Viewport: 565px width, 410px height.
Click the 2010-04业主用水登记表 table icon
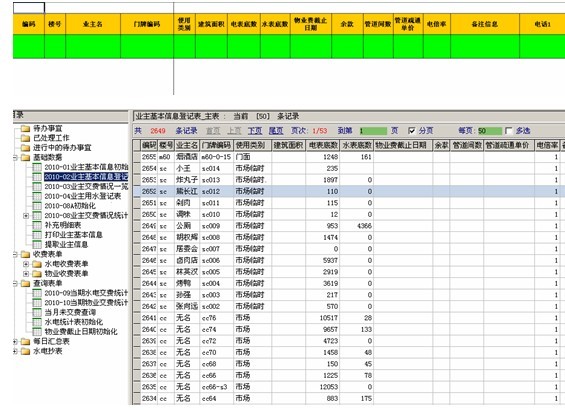pos(37,196)
